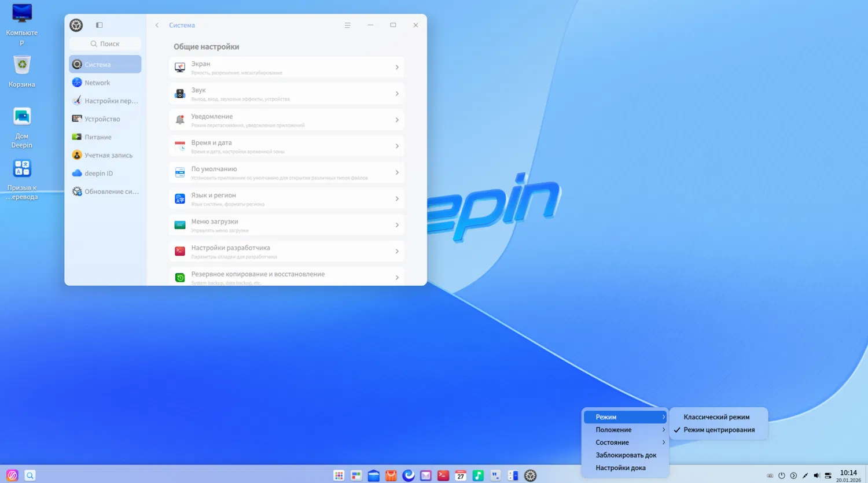The width and height of the screenshot is (868, 483).
Task: Open the Призыв к перевода desktop icon
Action: pyautogui.click(x=22, y=179)
